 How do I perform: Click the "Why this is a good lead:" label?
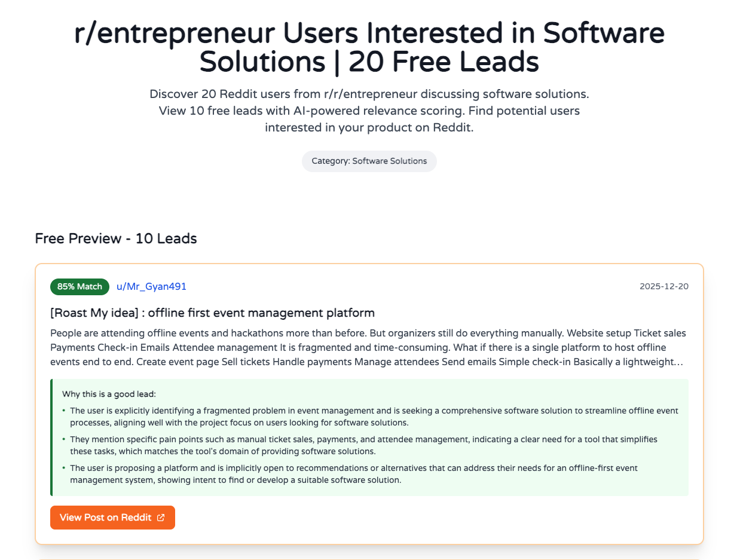(x=109, y=394)
